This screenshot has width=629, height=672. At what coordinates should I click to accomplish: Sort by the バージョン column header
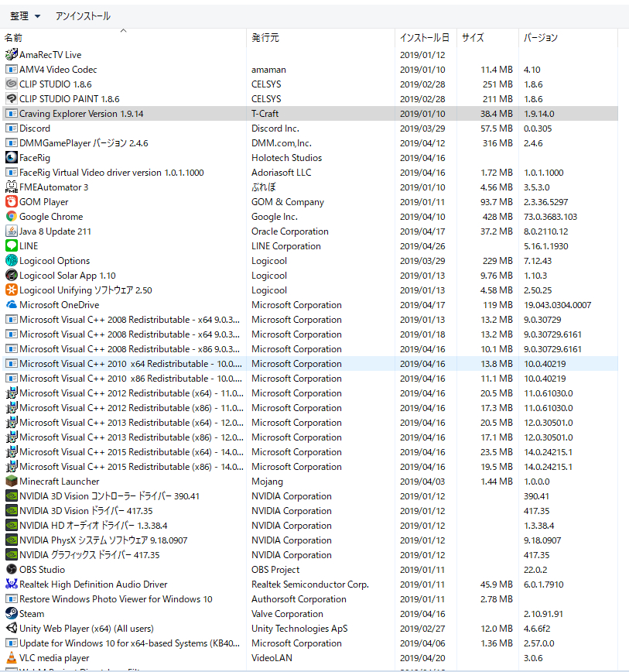point(568,38)
